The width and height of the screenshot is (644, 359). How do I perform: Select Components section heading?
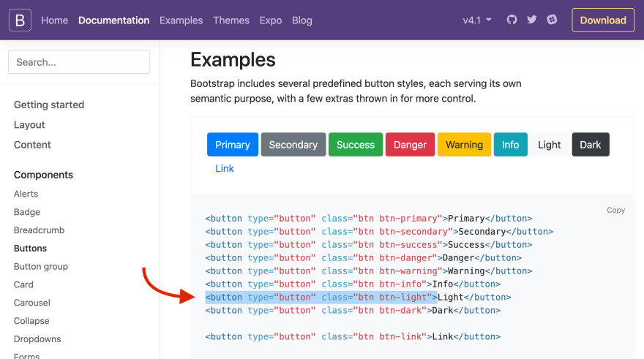43,175
